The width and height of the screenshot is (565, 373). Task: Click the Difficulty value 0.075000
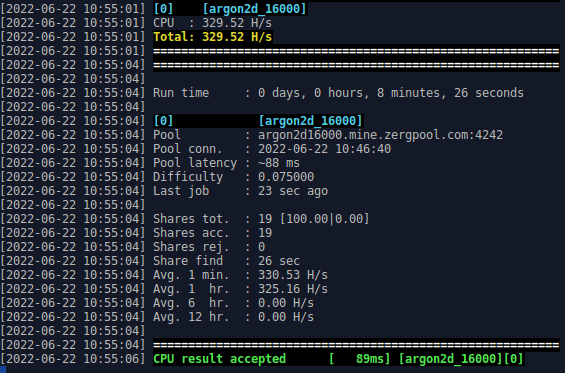coord(286,177)
